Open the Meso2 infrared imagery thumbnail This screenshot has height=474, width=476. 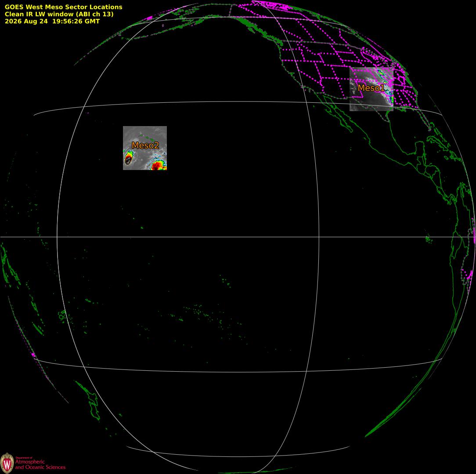tap(145, 148)
